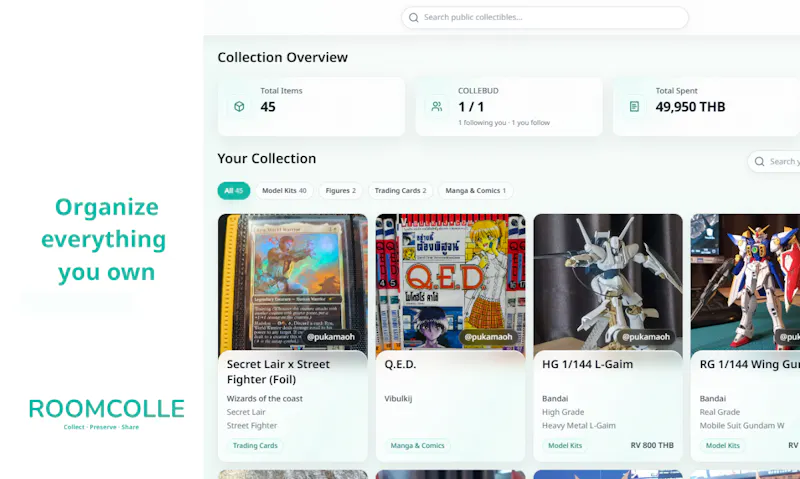
Task: Click the "Real Grade" text
Action: [x=719, y=412]
